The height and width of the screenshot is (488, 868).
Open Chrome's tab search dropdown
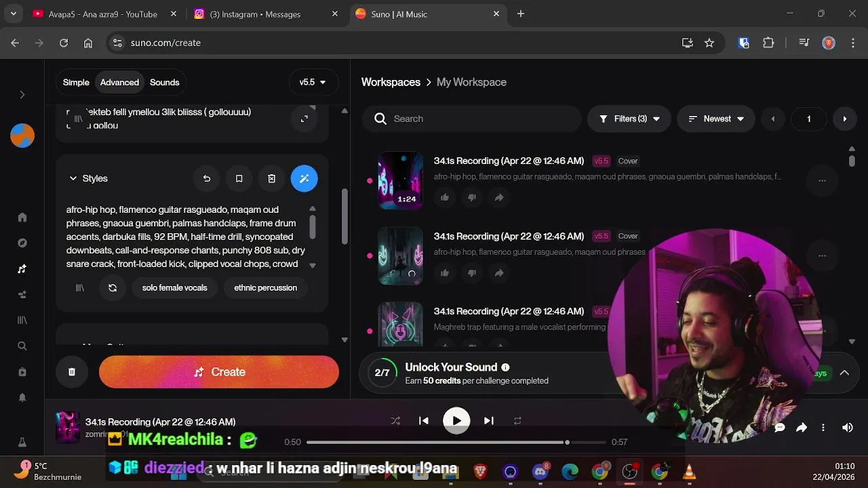(14, 14)
